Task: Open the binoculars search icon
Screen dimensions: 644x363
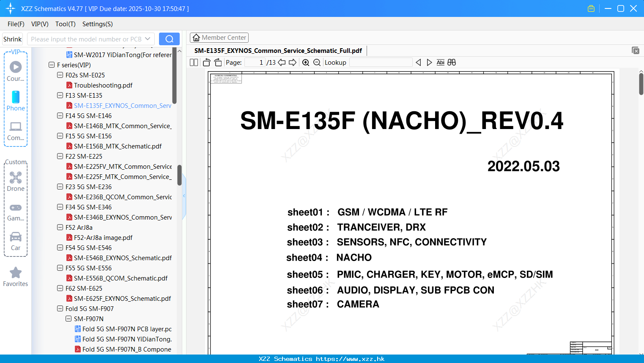Action: pos(452,63)
